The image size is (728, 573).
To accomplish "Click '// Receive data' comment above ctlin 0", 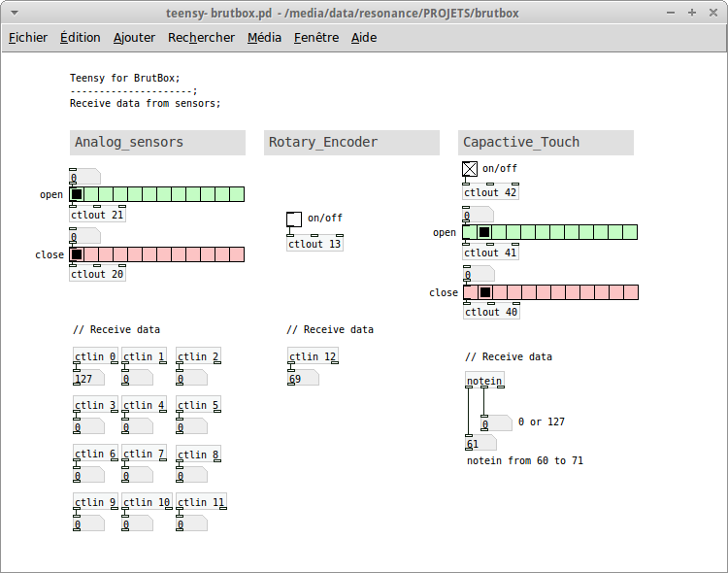I will [116, 329].
